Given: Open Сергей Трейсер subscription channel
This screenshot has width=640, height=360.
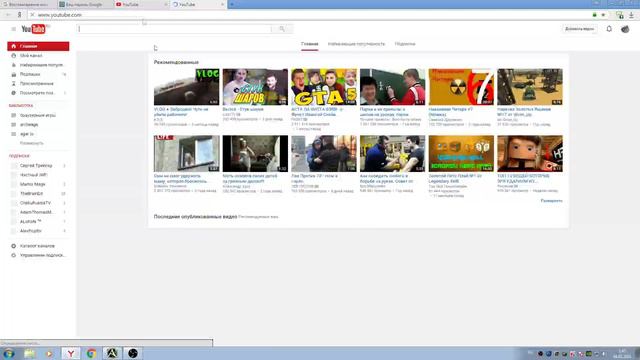Looking at the screenshot, I should [x=38, y=166].
